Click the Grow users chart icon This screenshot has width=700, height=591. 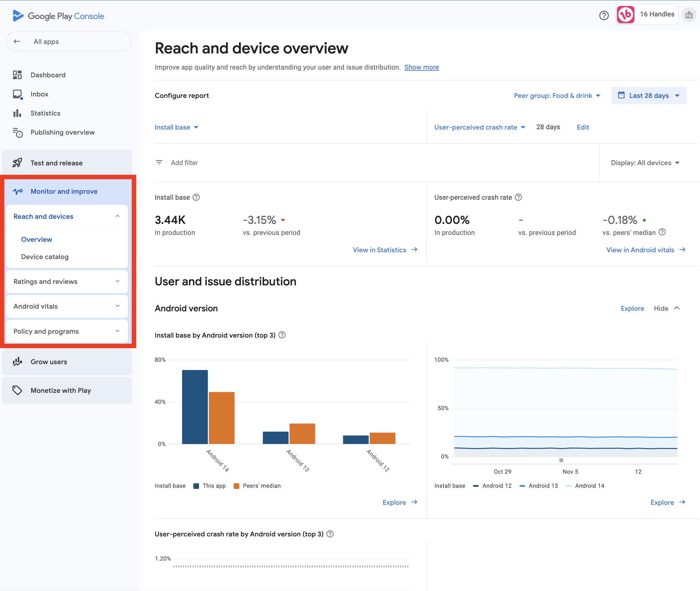[17, 362]
